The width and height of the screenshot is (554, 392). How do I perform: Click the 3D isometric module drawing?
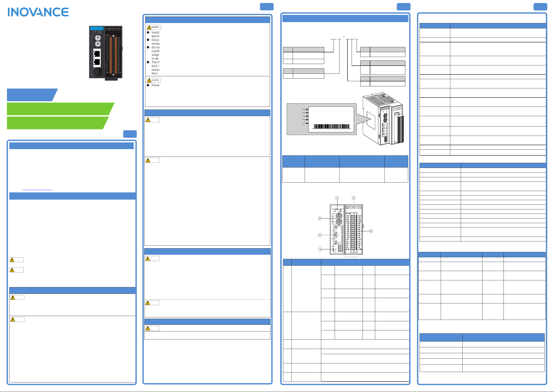point(383,118)
